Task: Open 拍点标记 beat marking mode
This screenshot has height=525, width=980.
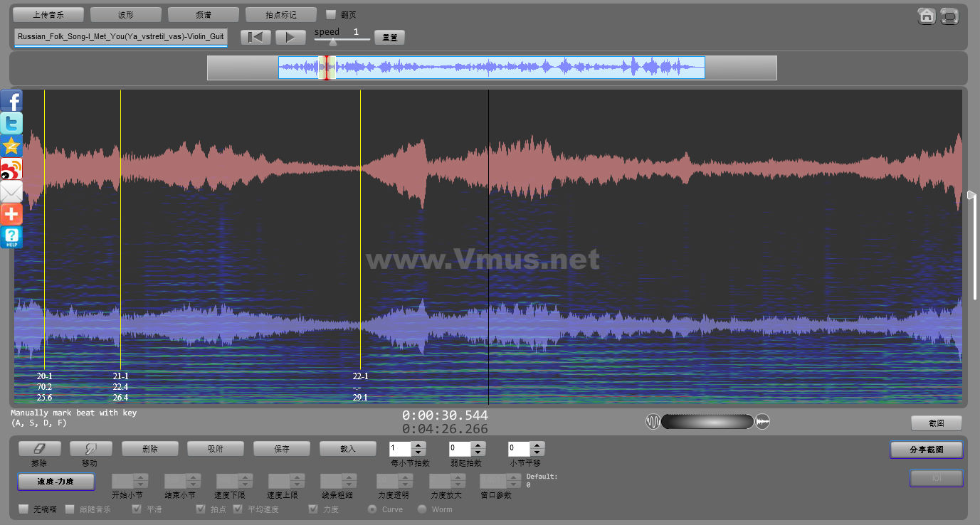Action: point(281,14)
